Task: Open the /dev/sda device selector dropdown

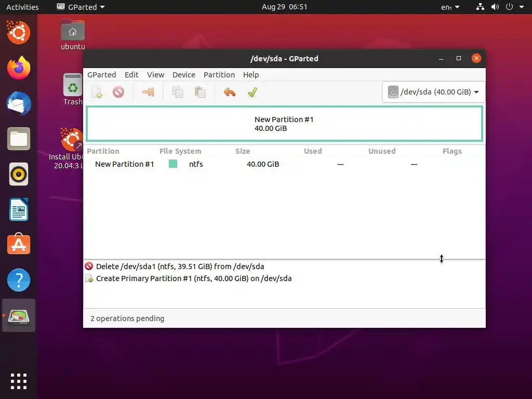Action: tap(433, 92)
